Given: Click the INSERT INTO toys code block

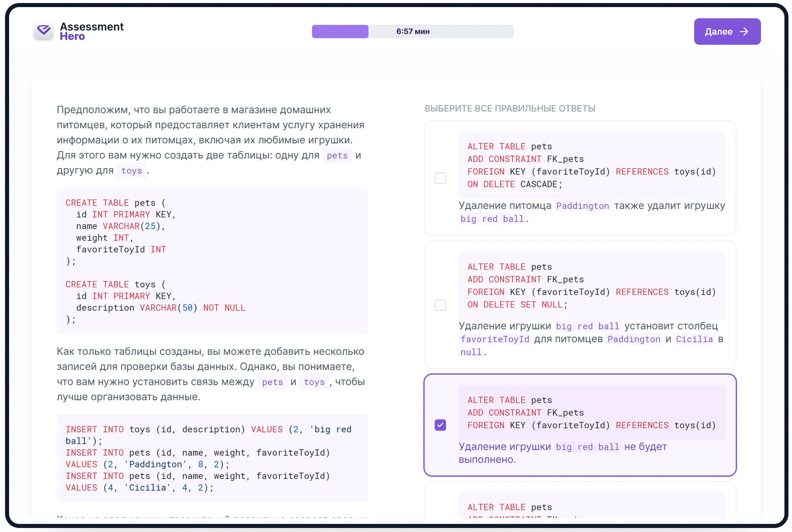Looking at the screenshot, I should (212, 458).
